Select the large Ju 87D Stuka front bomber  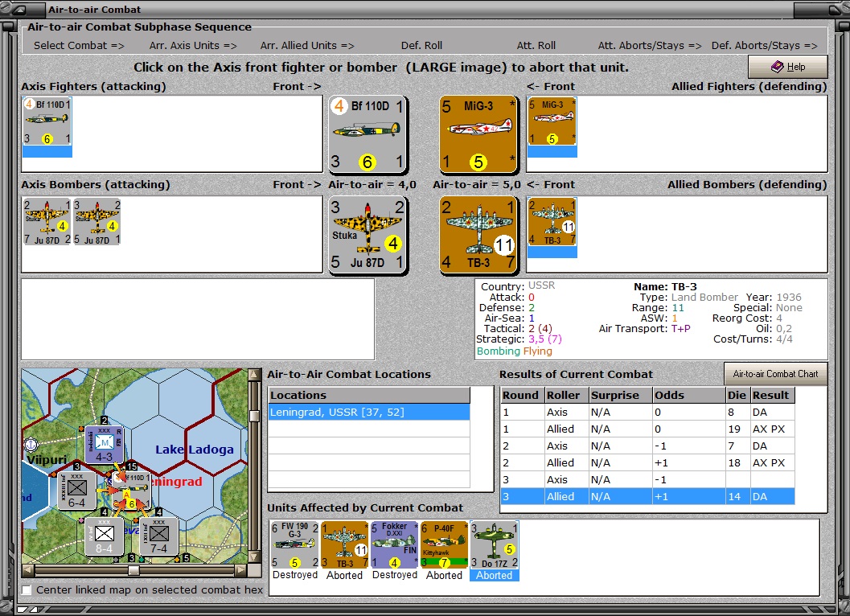point(368,234)
